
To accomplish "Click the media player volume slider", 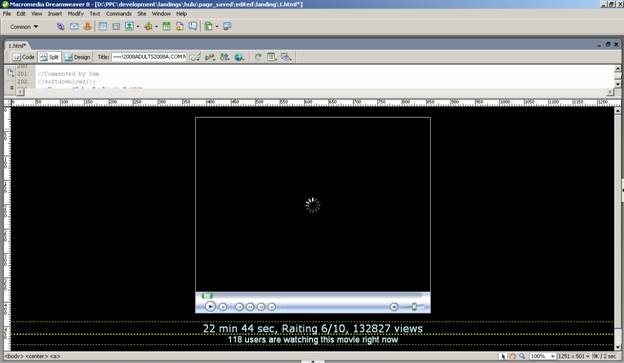I will (x=414, y=306).
